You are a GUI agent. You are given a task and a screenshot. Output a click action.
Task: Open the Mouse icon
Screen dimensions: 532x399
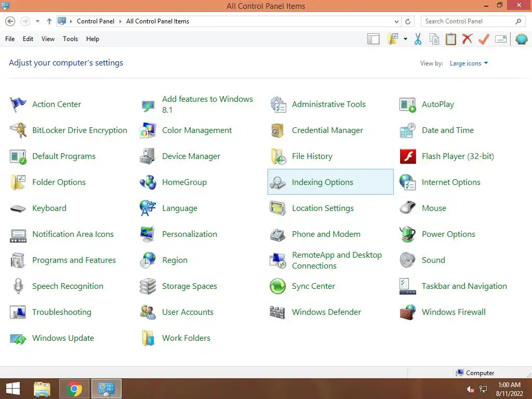point(408,207)
